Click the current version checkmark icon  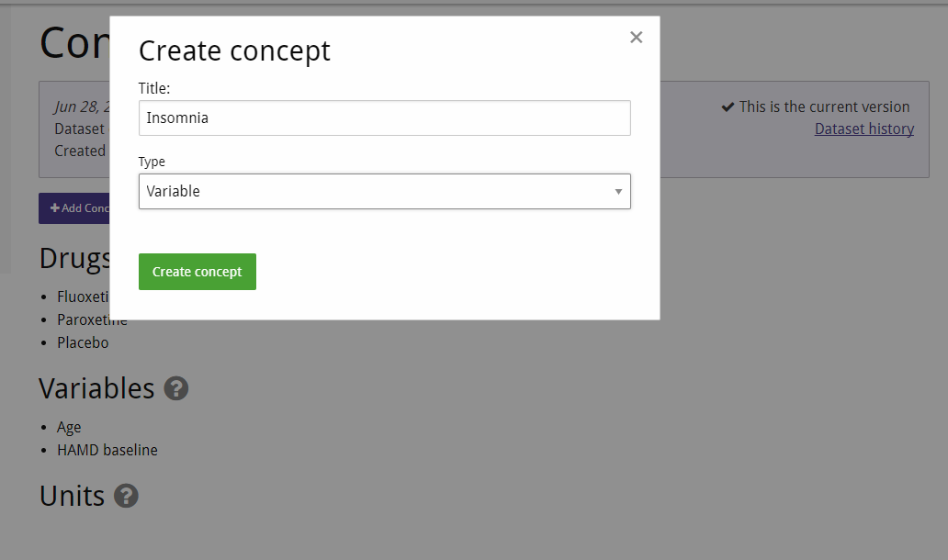coord(728,106)
